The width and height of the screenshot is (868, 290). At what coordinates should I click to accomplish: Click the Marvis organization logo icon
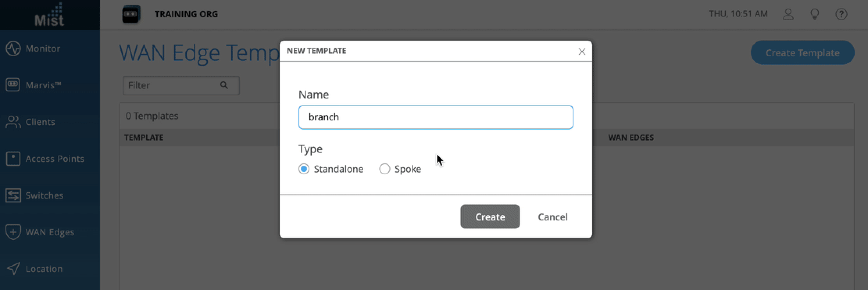[x=131, y=14]
